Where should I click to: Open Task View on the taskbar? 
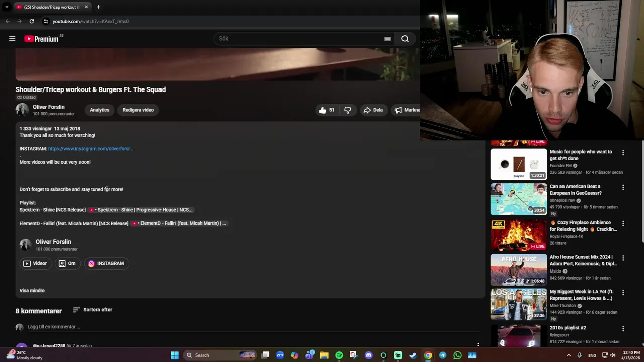[x=266, y=355]
